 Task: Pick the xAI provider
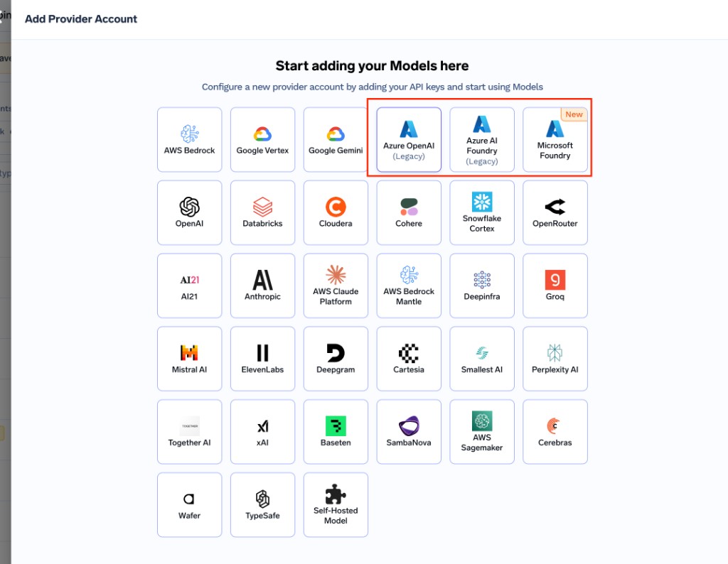pyautogui.click(x=262, y=432)
